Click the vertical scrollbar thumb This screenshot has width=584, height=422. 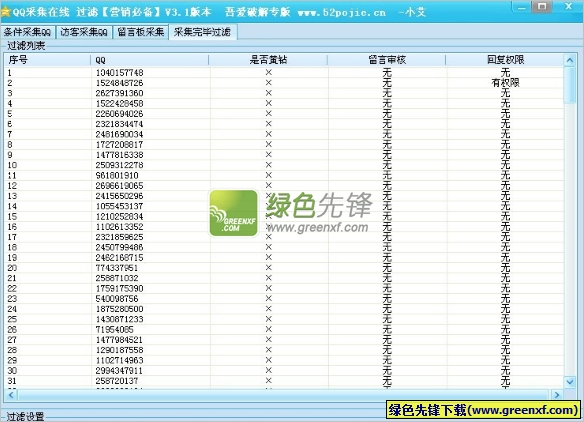569,85
